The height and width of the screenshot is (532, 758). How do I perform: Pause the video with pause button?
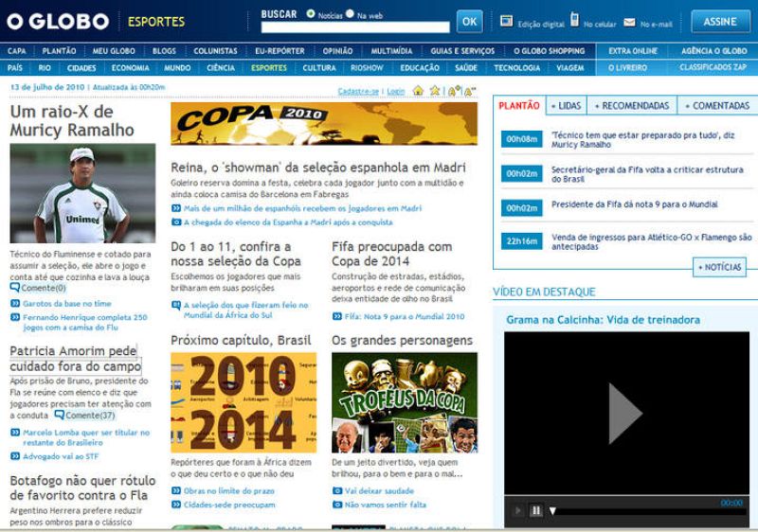coord(535,510)
